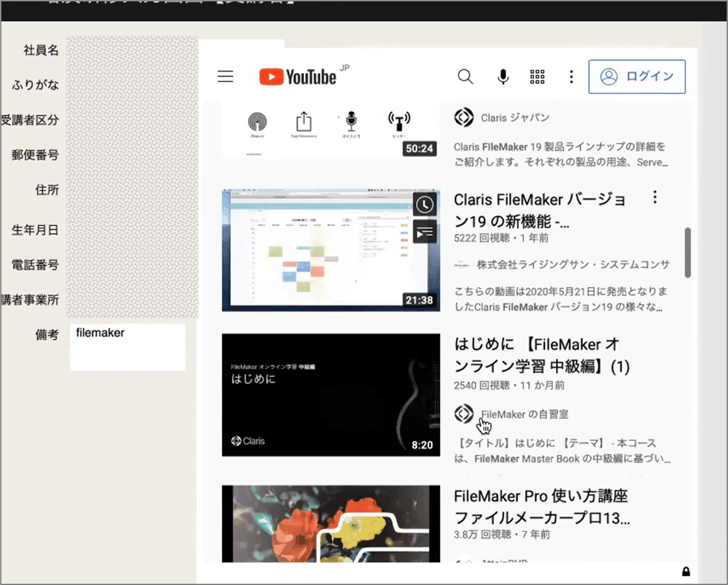The image size is (728, 585).
Task: Click the 3.8万 回視聴・7 年前 text
Action: (502, 534)
